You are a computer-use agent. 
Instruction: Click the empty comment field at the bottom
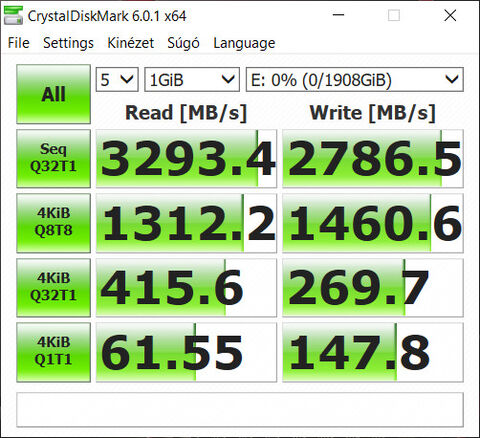point(240,410)
